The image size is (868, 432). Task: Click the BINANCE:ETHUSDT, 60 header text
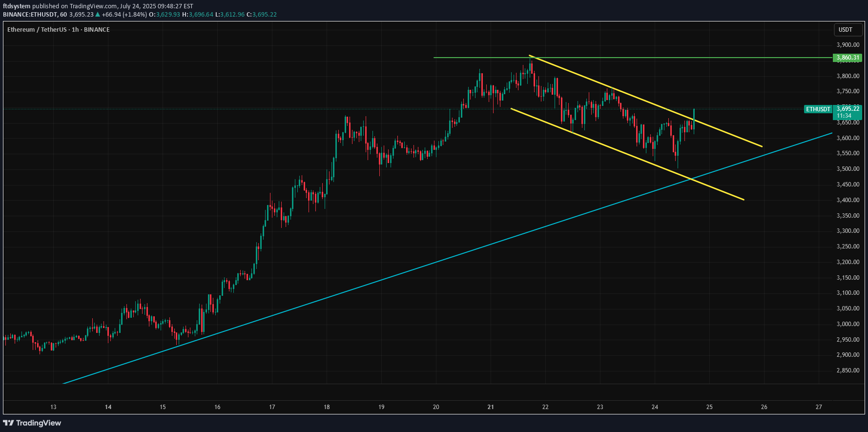tap(35, 15)
